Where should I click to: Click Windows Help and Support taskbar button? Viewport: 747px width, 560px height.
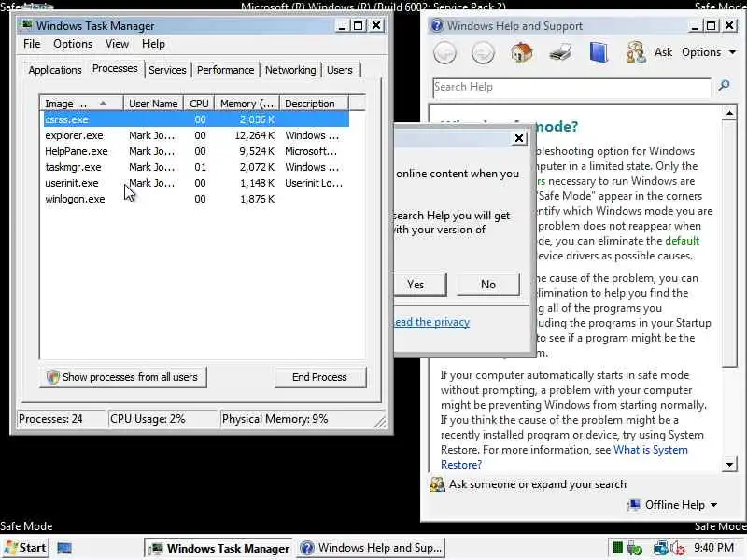point(371,548)
